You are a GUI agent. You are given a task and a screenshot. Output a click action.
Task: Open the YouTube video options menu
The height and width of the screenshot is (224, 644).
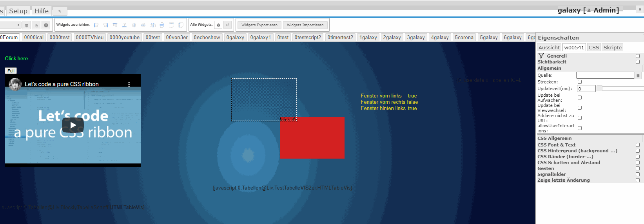[x=129, y=84]
